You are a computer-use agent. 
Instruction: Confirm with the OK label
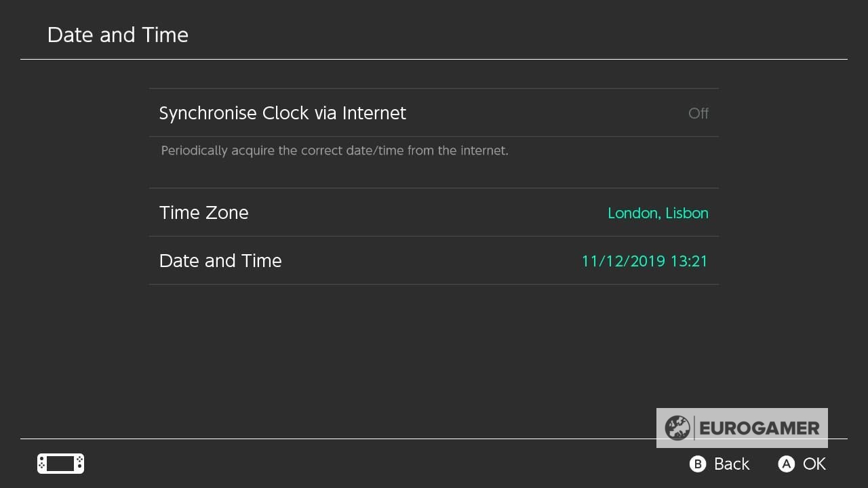814,464
